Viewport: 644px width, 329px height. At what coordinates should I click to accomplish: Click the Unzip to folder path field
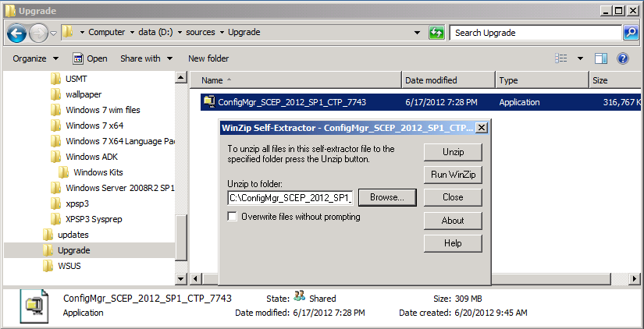(x=290, y=198)
